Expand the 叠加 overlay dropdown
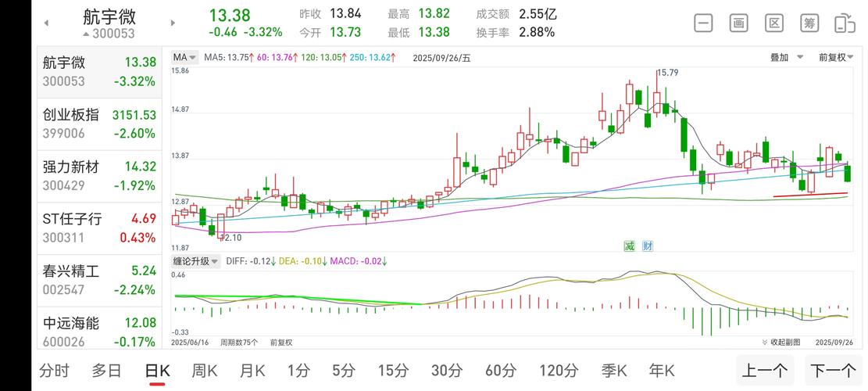 784,57
